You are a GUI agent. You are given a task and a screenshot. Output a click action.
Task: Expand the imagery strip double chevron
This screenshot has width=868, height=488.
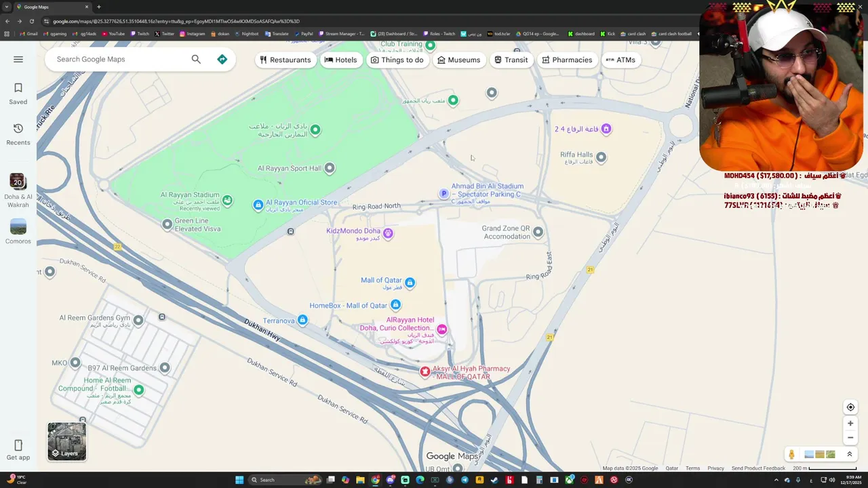tap(849, 454)
